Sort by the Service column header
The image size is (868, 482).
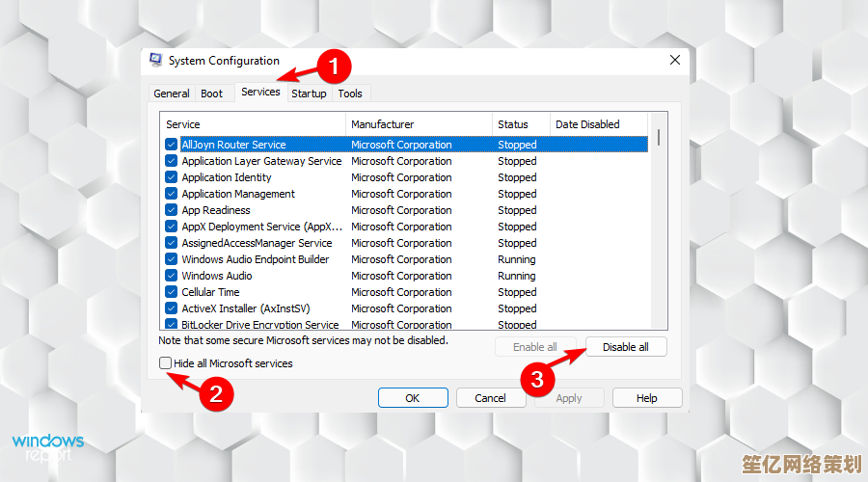pyautogui.click(x=252, y=124)
